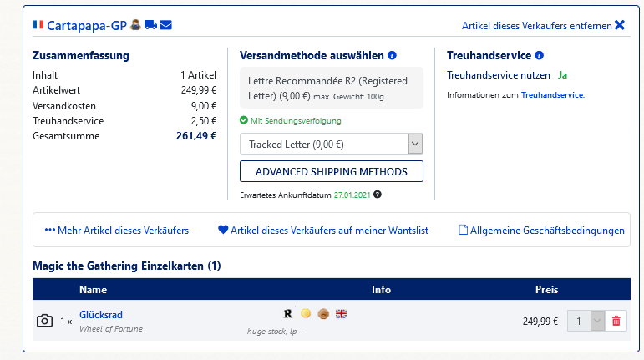
Task: Click the English language flag icon
Action: coord(341,314)
